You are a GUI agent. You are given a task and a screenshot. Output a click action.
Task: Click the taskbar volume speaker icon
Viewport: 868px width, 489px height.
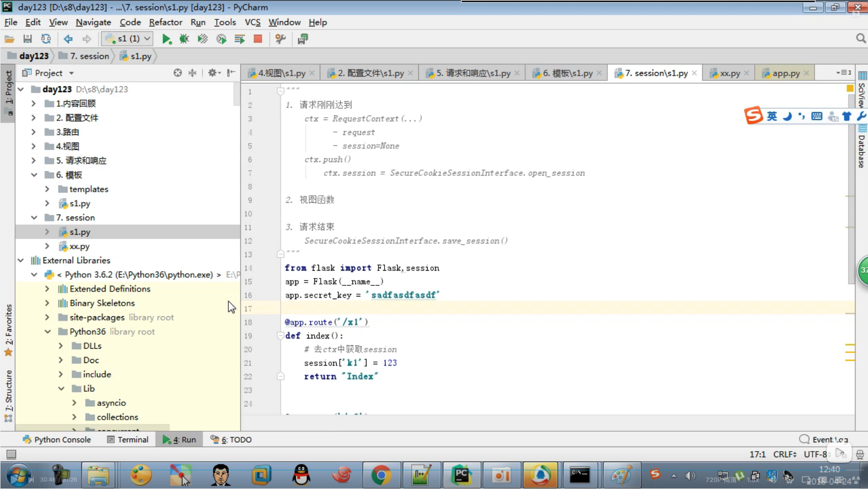coord(690,475)
